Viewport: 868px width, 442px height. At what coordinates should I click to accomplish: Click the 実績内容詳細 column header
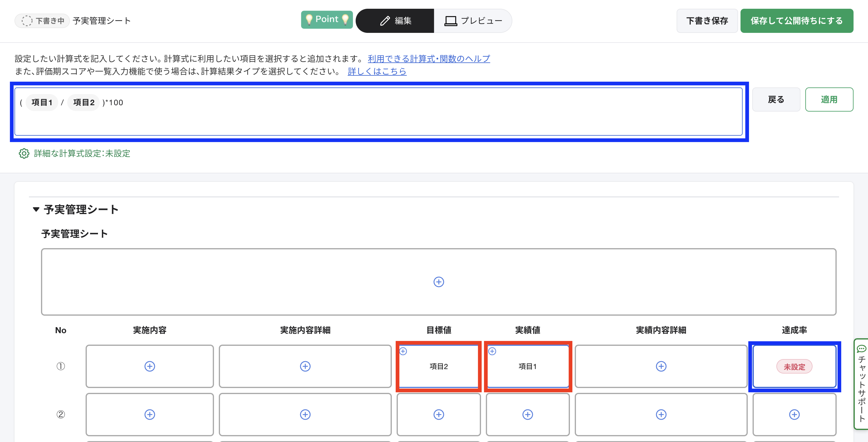pos(661,330)
